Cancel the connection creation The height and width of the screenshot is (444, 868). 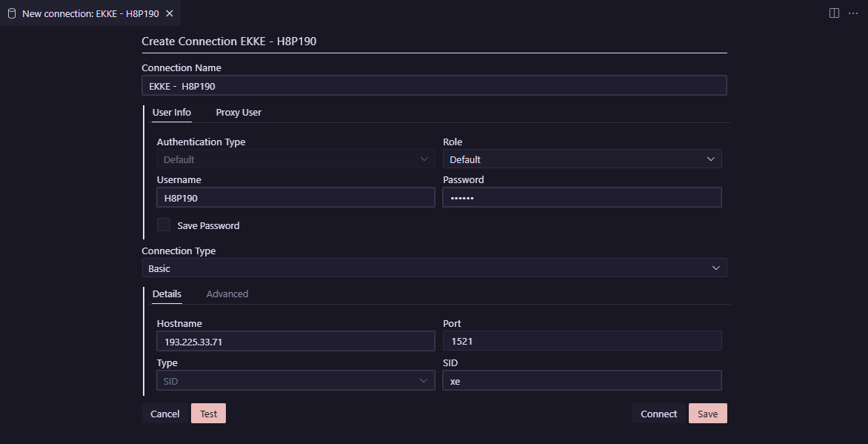pos(164,414)
